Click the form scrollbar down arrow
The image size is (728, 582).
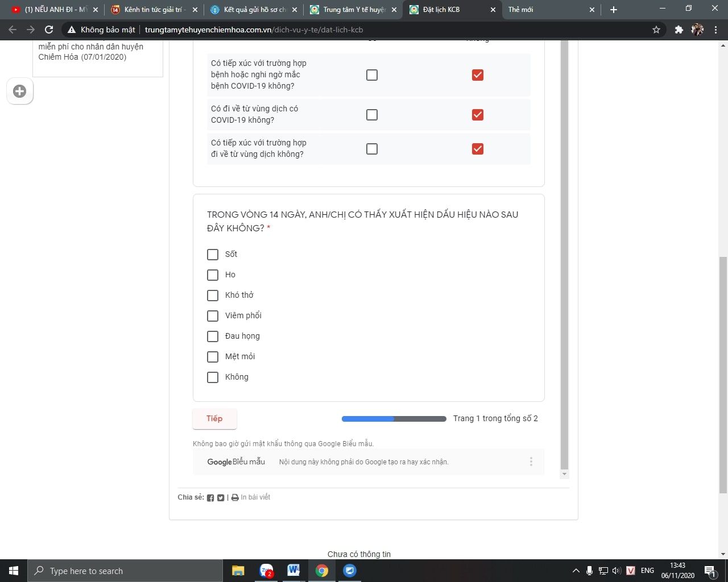(x=564, y=474)
